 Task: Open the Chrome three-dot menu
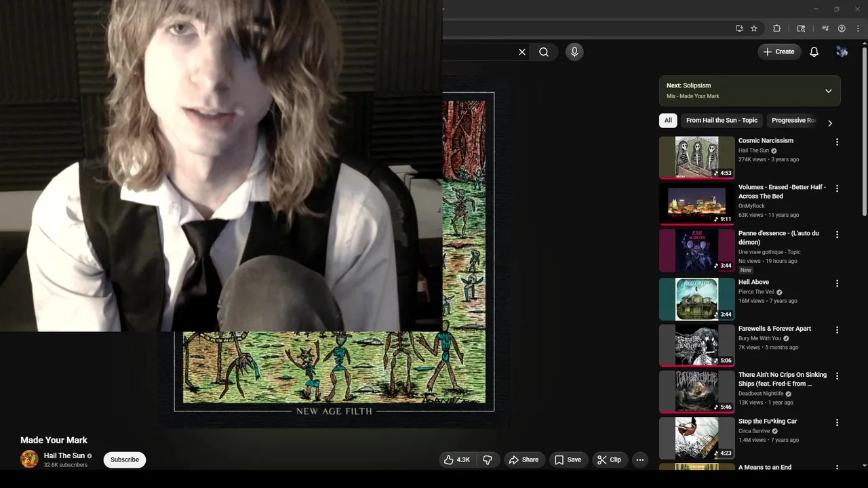pos(857,28)
